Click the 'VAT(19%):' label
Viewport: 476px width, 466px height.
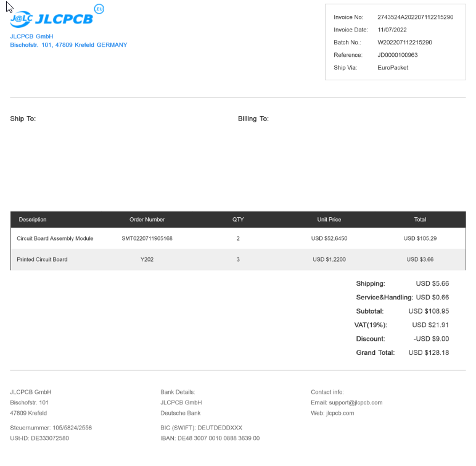click(x=371, y=325)
